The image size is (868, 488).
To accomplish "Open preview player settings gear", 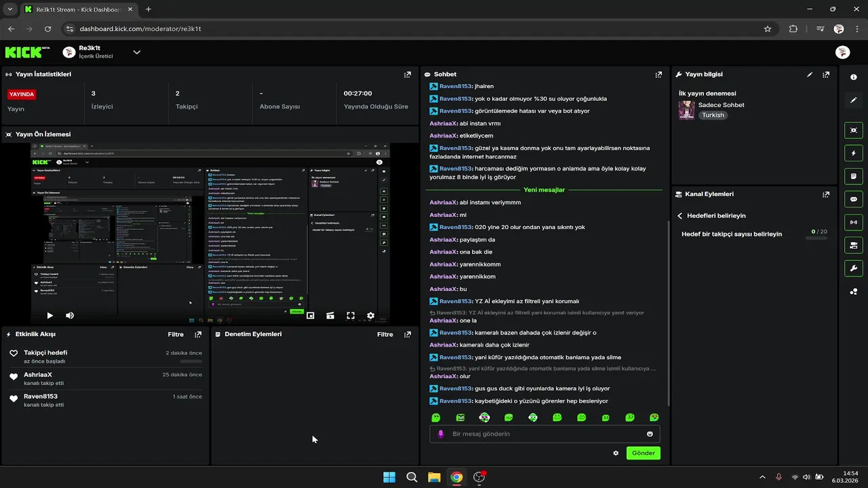I will pos(370,315).
